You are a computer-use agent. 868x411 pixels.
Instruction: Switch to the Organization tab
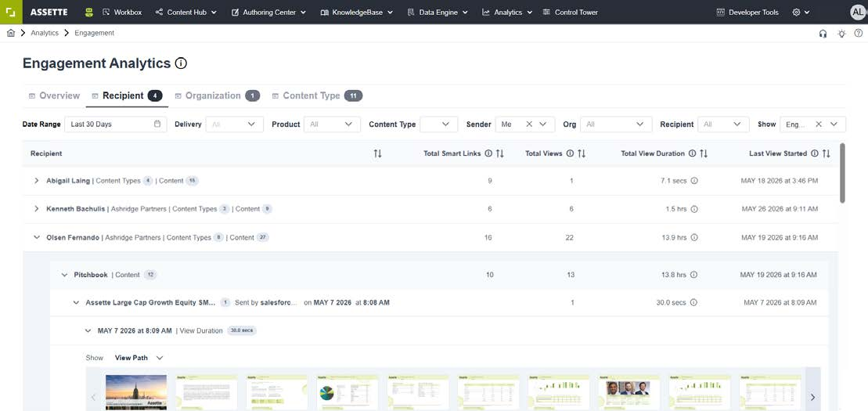point(217,96)
